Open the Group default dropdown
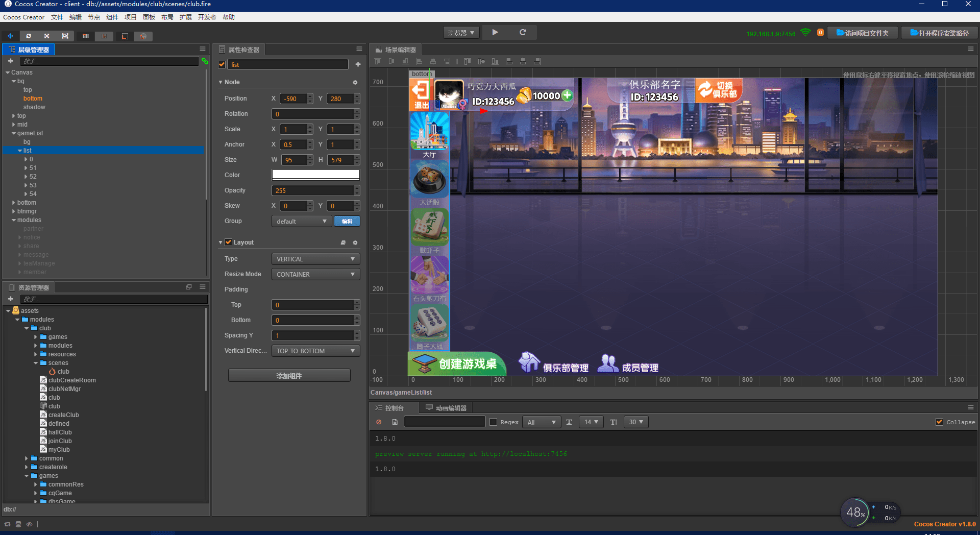The height and width of the screenshot is (535, 980). pyautogui.click(x=301, y=221)
